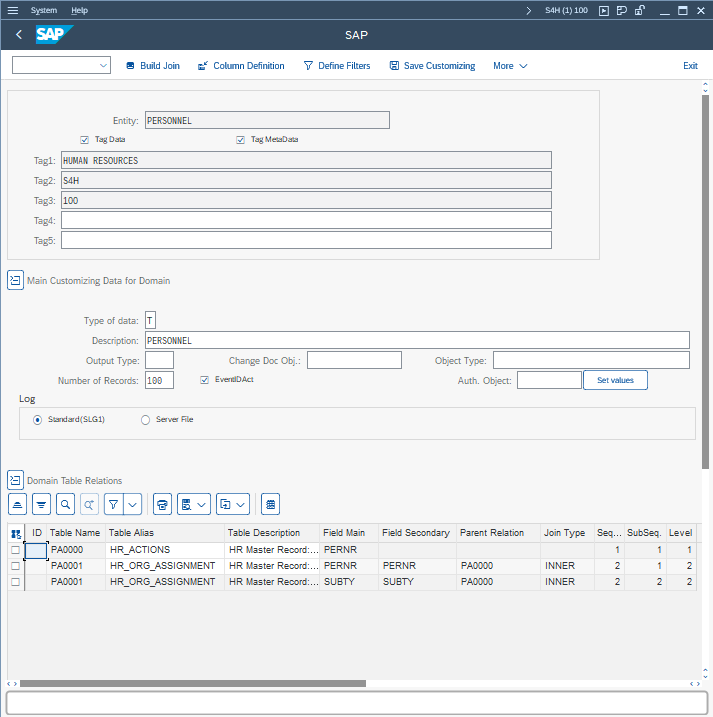Click the Tag4 input field

click(306, 220)
